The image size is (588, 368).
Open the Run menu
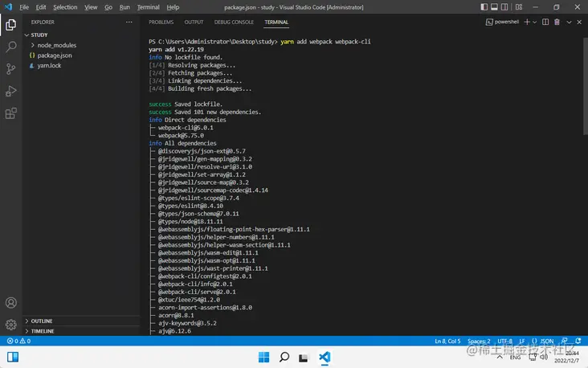(125, 7)
